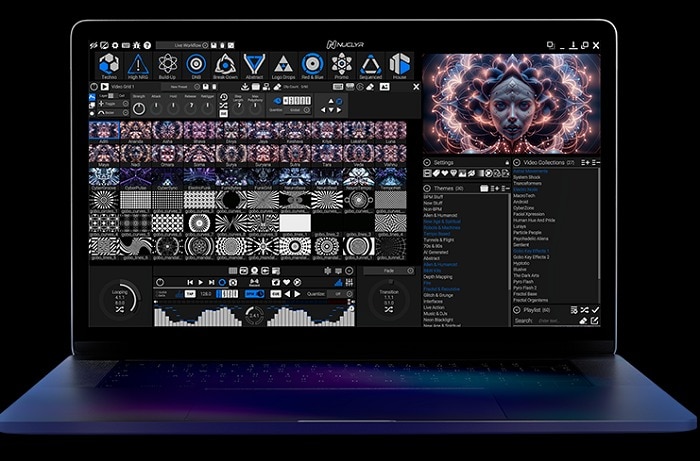
Task: Click the heart favorites icon in Settings panel
Action: (445, 173)
